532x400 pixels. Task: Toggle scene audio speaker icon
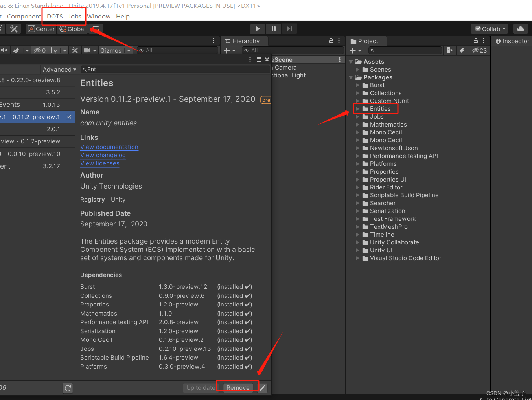click(4, 50)
